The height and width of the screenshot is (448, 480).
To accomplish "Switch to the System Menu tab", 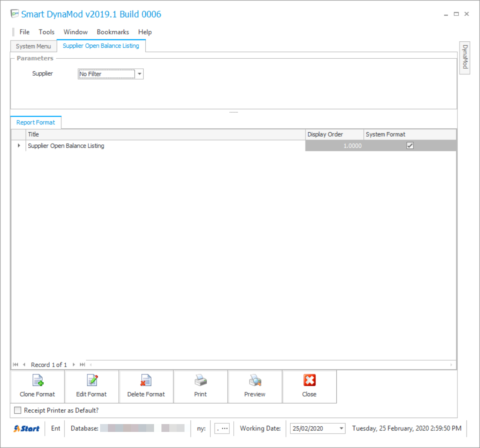I will click(x=34, y=46).
